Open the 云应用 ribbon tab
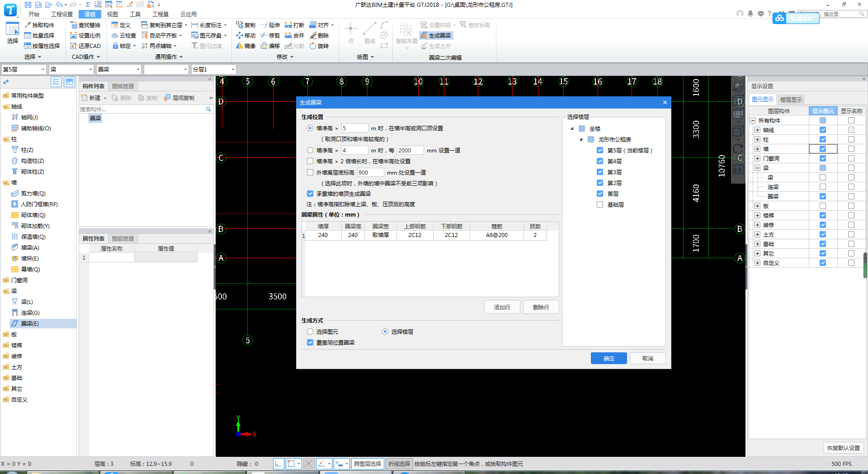Screen dimensions: 868x474 [189, 14]
